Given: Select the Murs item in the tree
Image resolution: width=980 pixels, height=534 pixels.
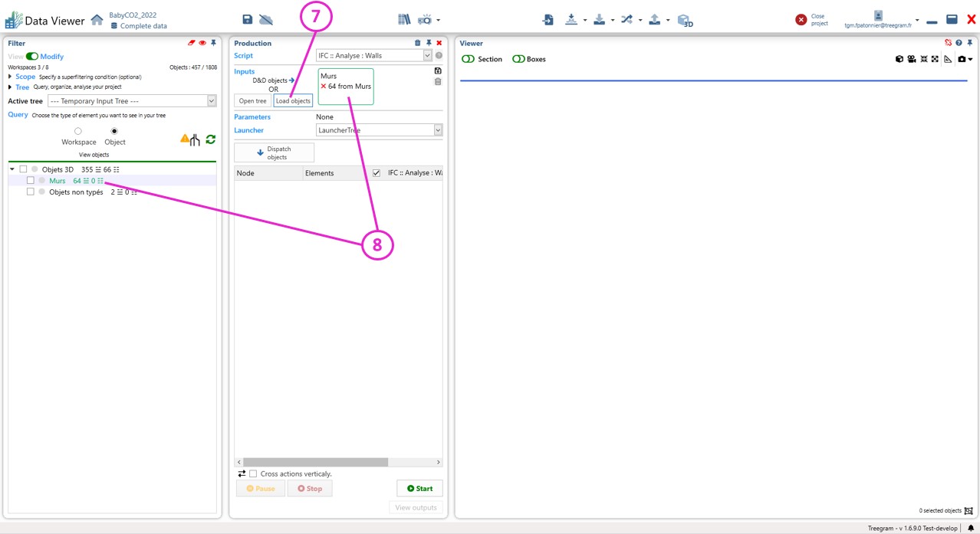Looking at the screenshot, I should pyautogui.click(x=58, y=181).
